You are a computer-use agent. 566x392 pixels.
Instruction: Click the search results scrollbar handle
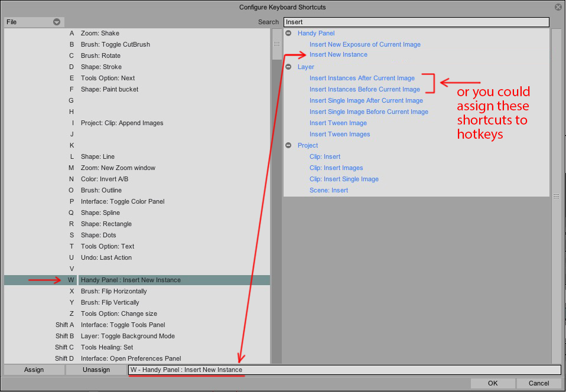point(557,196)
